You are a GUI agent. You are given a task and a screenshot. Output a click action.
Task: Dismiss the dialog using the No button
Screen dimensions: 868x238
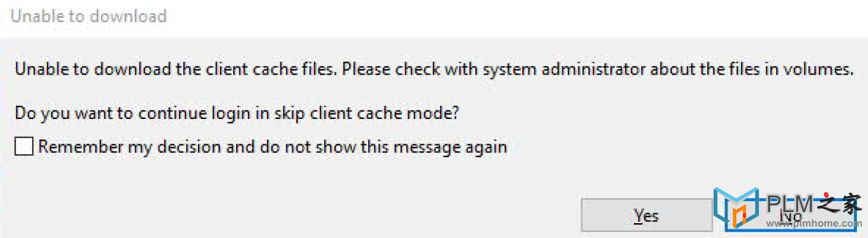click(x=791, y=216)
